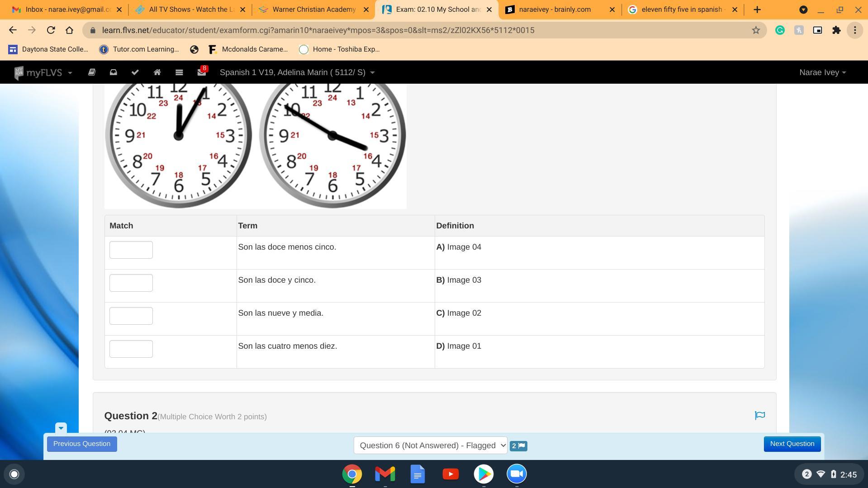Open Gmail from the shelf
This screenshot has width=868, height=488.
[385, 474]
